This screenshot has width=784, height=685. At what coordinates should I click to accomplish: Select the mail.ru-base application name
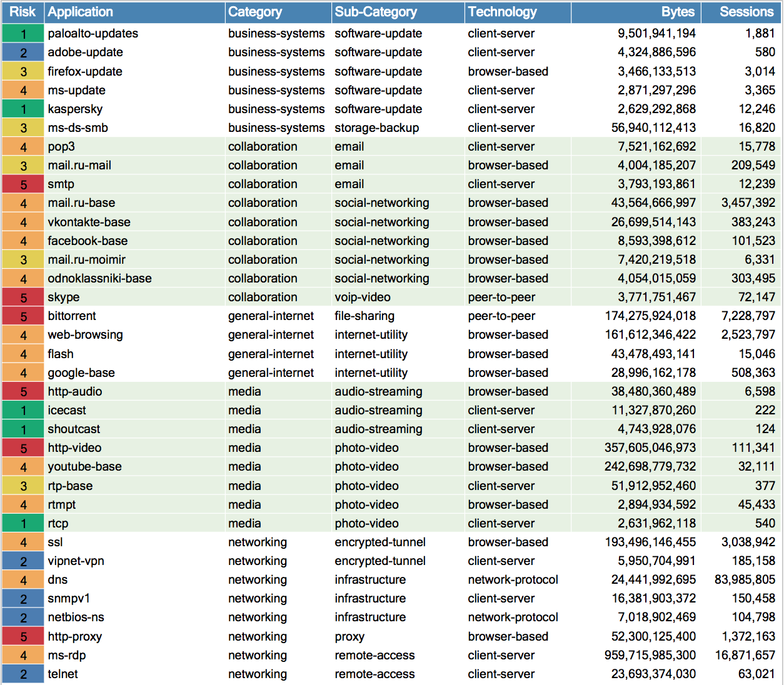pos(81,202)
